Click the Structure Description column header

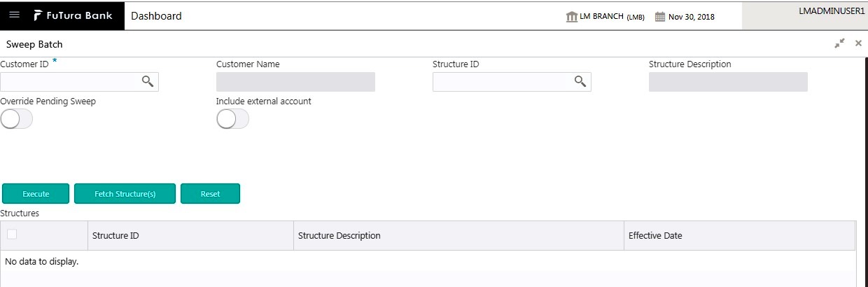click(339, 236)
